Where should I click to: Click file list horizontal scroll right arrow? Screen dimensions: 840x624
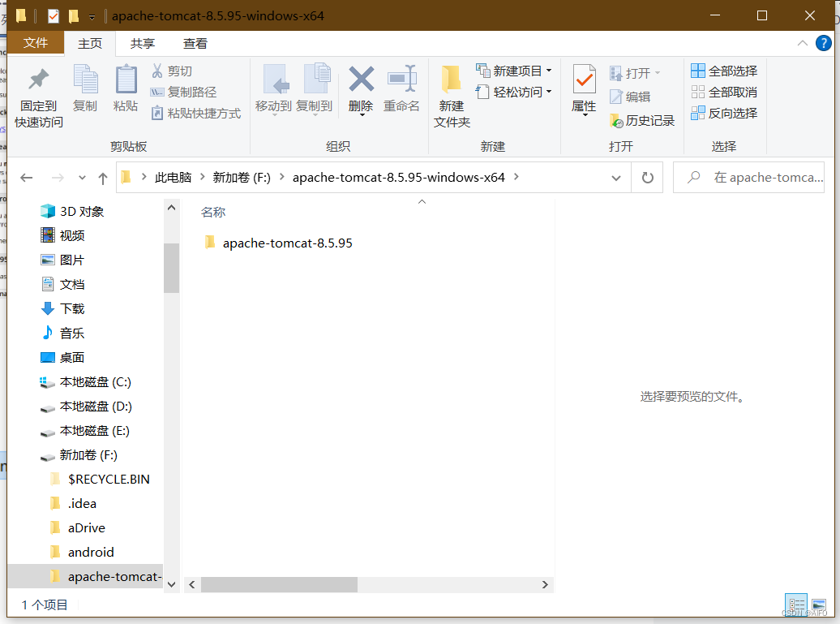[545, 584]
